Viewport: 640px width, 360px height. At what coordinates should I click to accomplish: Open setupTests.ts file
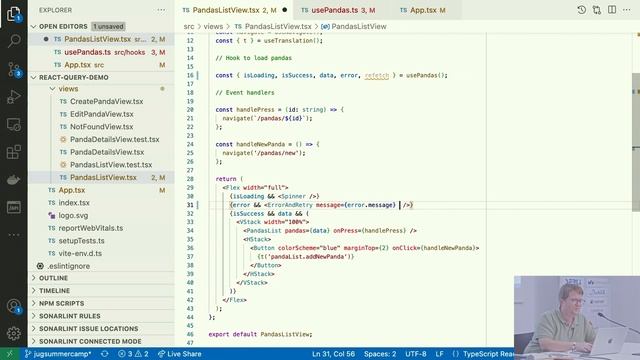[102, 240]
